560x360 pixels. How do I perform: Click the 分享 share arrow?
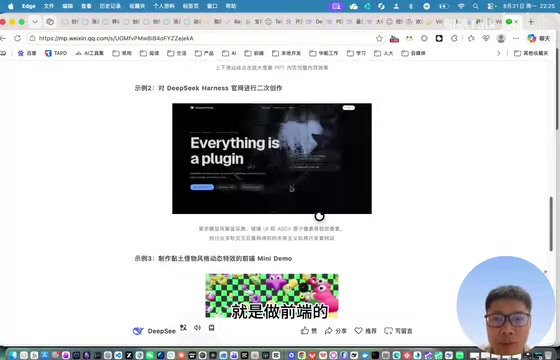335,331
